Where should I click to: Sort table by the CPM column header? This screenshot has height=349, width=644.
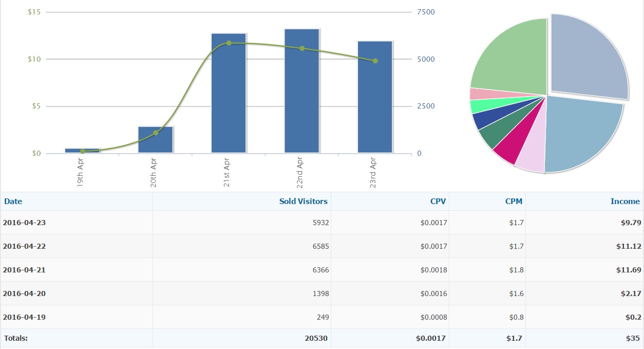pyautogui.click(x=514, y=201)
